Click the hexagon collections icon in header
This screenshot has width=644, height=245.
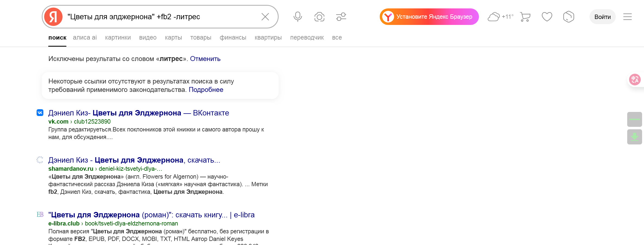pos(568,17)
